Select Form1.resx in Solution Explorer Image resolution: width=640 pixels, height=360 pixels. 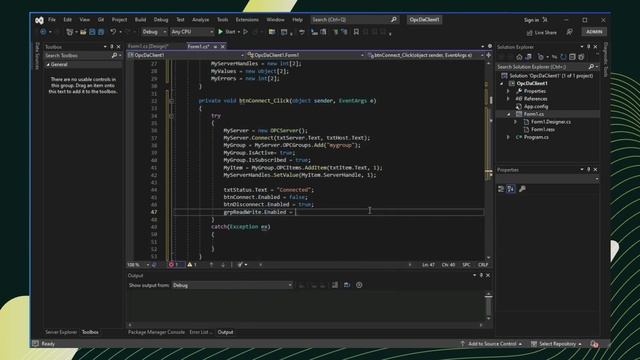coord(542,129)
